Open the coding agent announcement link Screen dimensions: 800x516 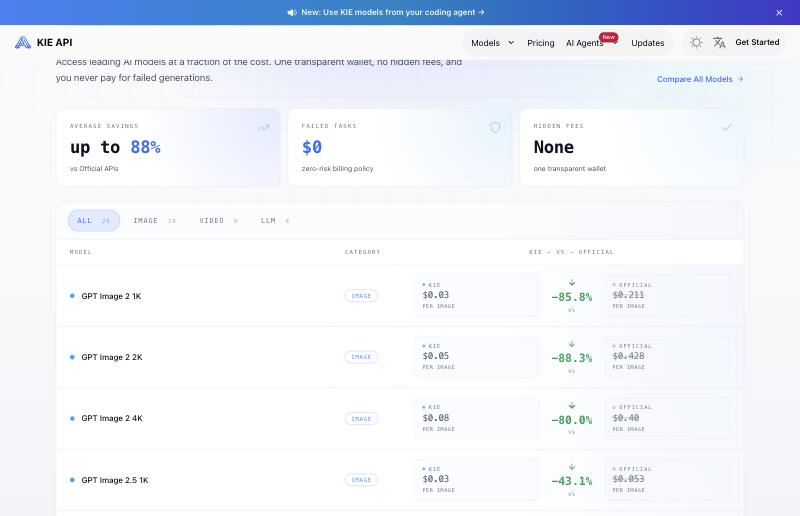[392, 12]
